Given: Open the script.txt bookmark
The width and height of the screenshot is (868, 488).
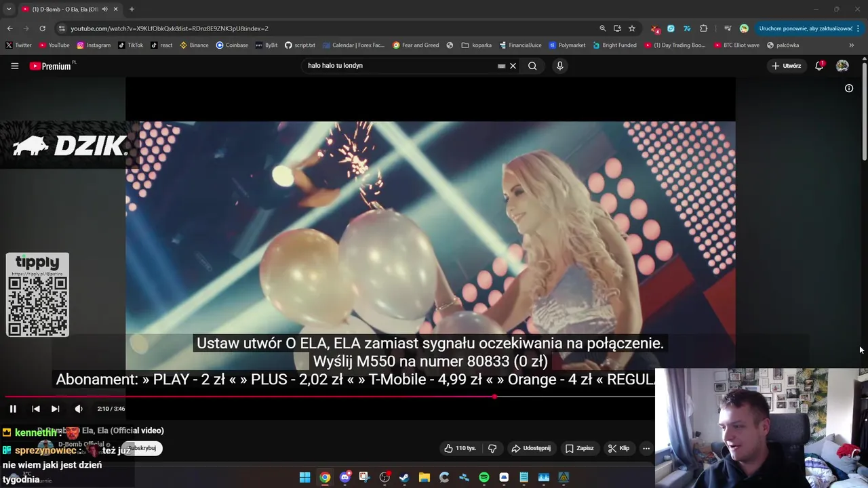Looking at the screenshot, I should click(300, 45).
